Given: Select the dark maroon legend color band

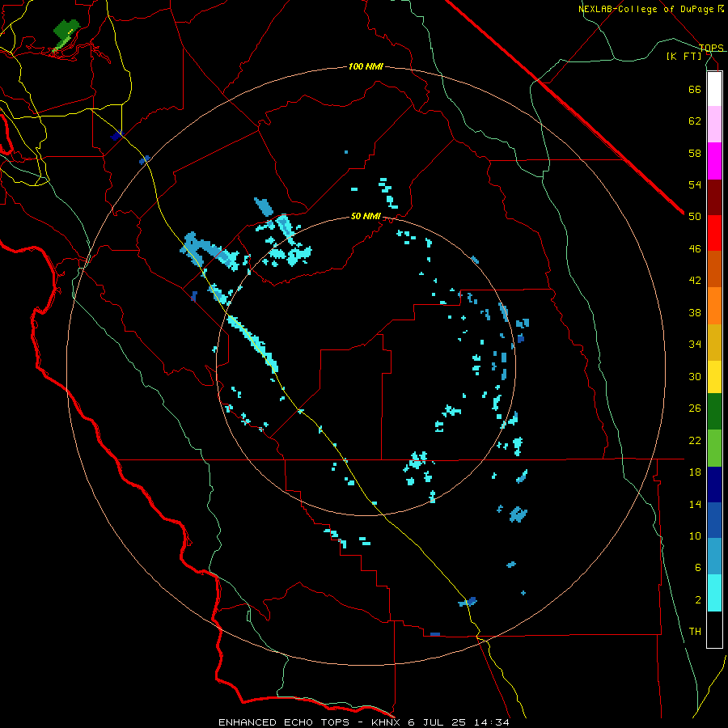Looking at the screenshot, I should point(714,197).
